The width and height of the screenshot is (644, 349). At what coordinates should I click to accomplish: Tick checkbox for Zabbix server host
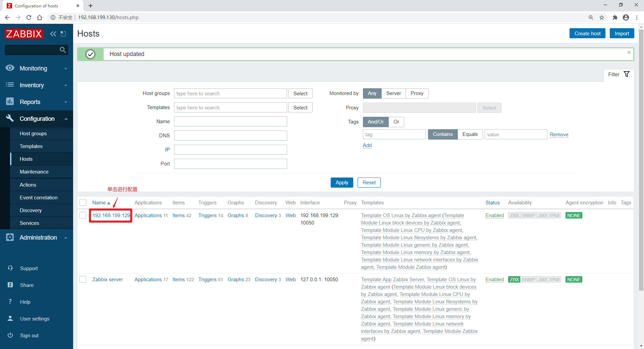click(x=83, y=279)
